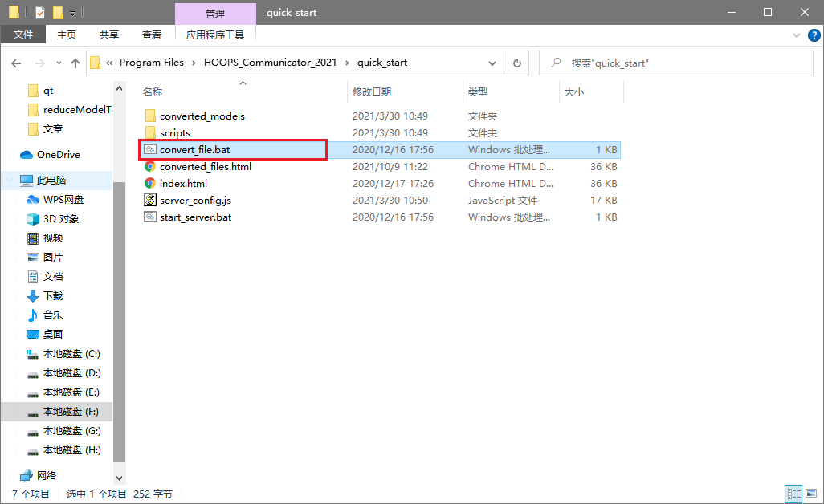Viewport: 824px width, 504px height.
Task: Click the converted_files.html file name
Action: click(206, 166)
